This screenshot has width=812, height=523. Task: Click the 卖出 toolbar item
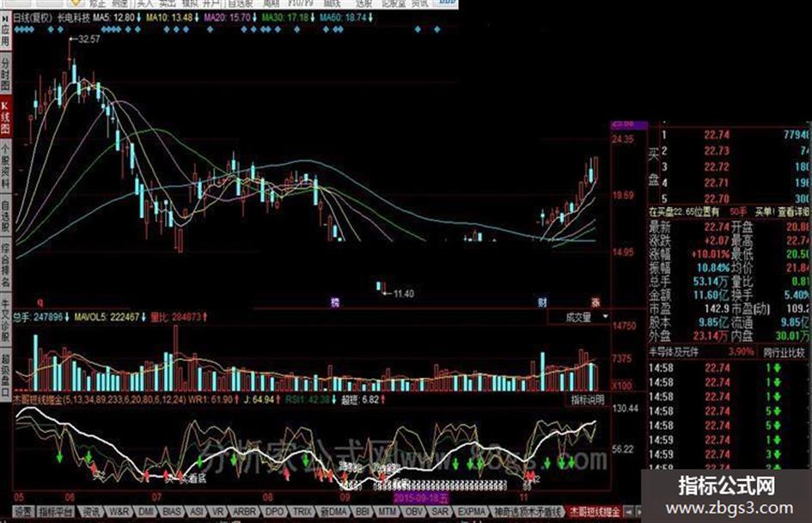click(167, 3)
